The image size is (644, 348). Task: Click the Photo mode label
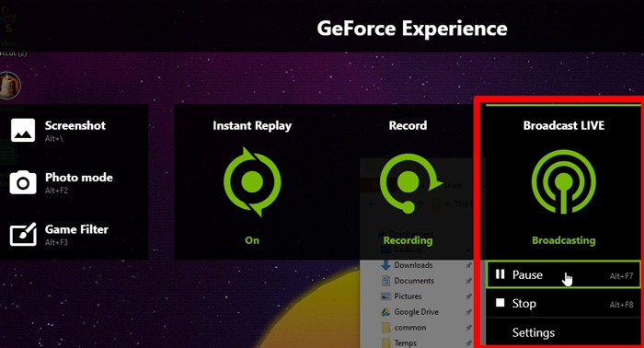point(79,177)
